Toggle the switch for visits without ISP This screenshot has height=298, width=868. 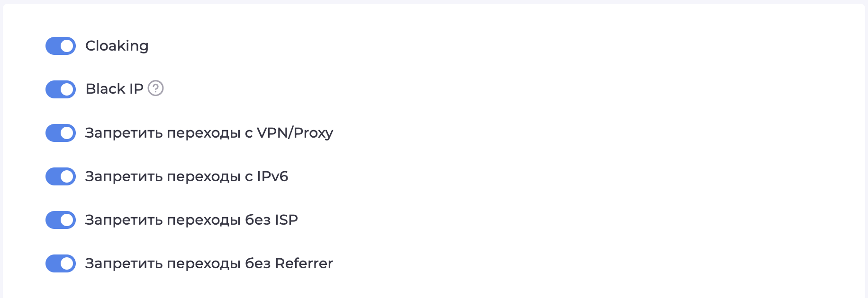(60, 220)
